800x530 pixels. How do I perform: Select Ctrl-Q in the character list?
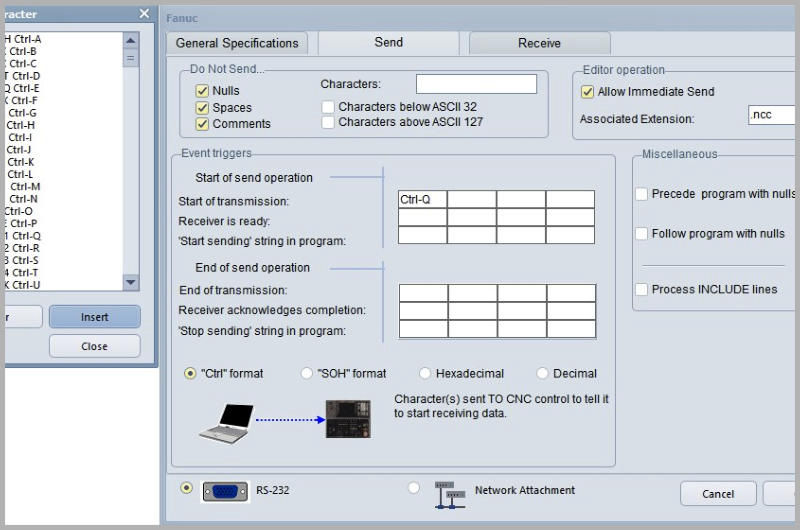click(64, 236)
